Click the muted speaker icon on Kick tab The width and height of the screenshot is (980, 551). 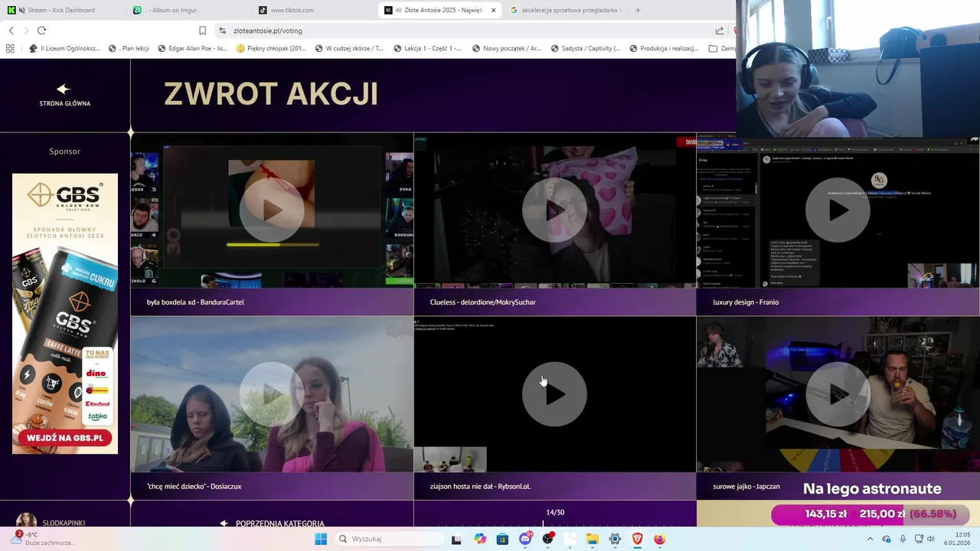pos(21,10)
